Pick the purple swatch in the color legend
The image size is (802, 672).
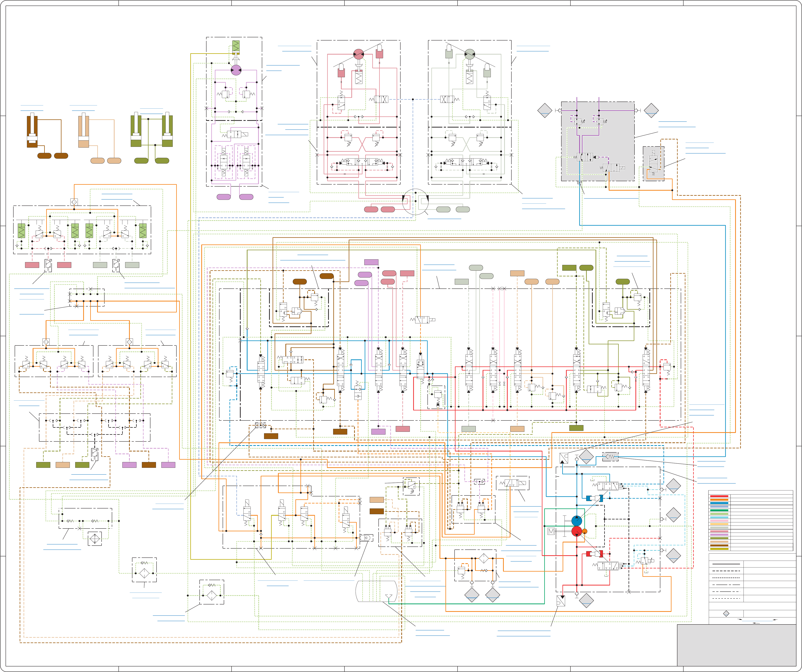(x=719, y=535)
